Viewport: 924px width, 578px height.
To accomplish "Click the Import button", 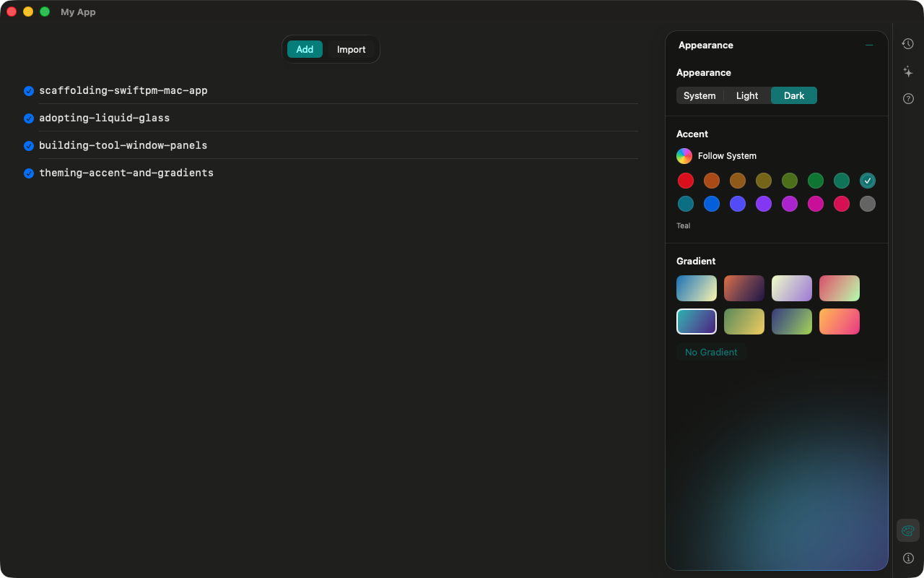I will tap(352, 49).
